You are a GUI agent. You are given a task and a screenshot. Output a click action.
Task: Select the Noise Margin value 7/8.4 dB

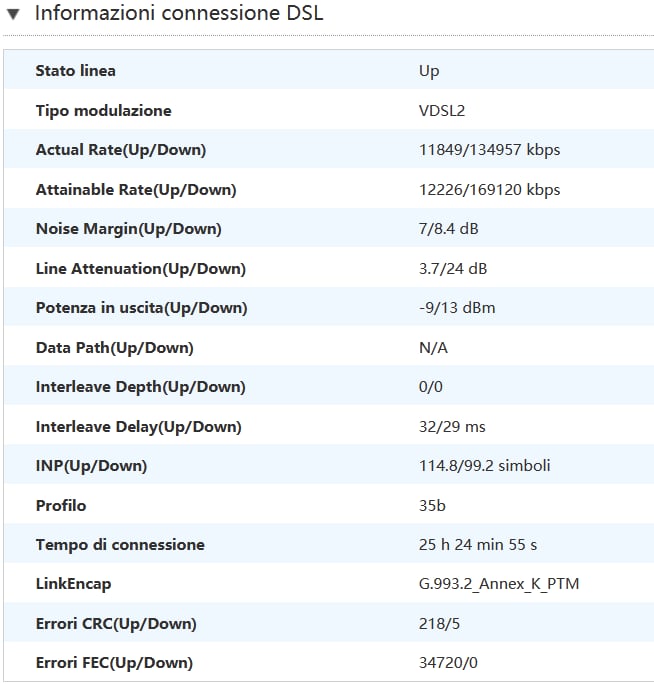click(x=448, y=229)
